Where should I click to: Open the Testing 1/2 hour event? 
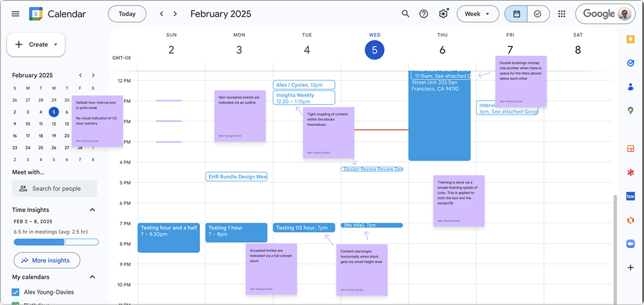click(x=304, y=228)
